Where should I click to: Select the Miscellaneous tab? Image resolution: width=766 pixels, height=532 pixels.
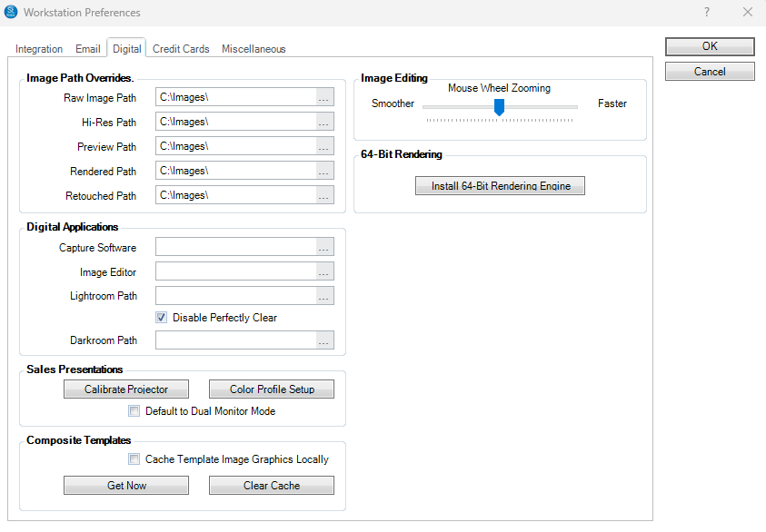pyautogui.click(x=254, y=49)
